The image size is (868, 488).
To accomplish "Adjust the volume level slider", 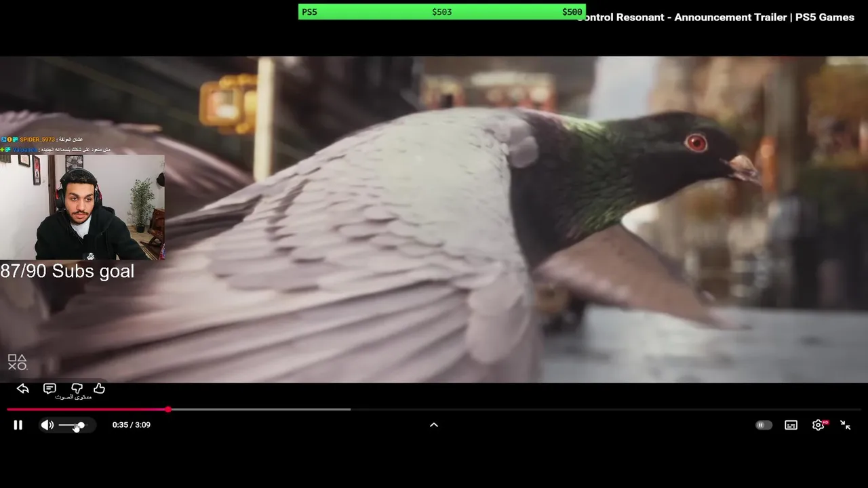I will pyautogui.click(x=73, y=425).
